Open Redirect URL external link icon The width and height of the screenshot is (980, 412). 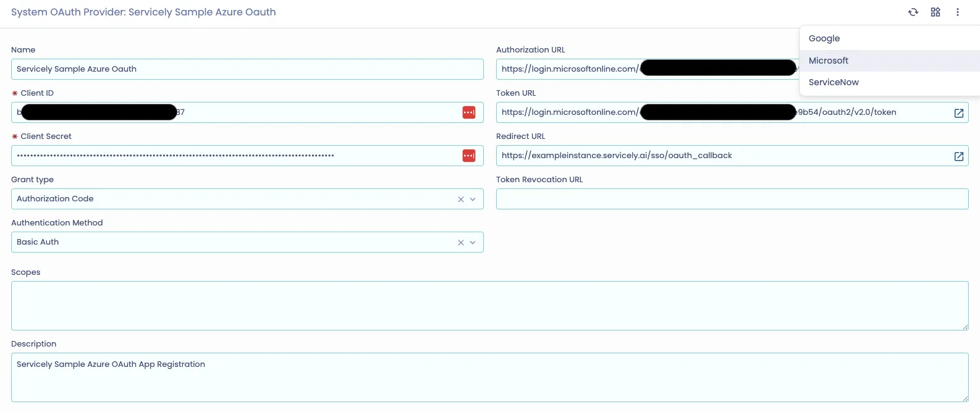[x=959, y=156]
